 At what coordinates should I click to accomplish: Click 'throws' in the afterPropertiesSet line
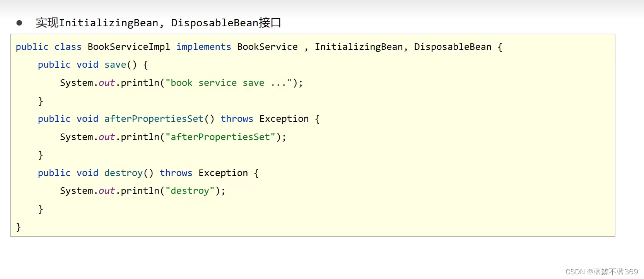pos(237,119)
